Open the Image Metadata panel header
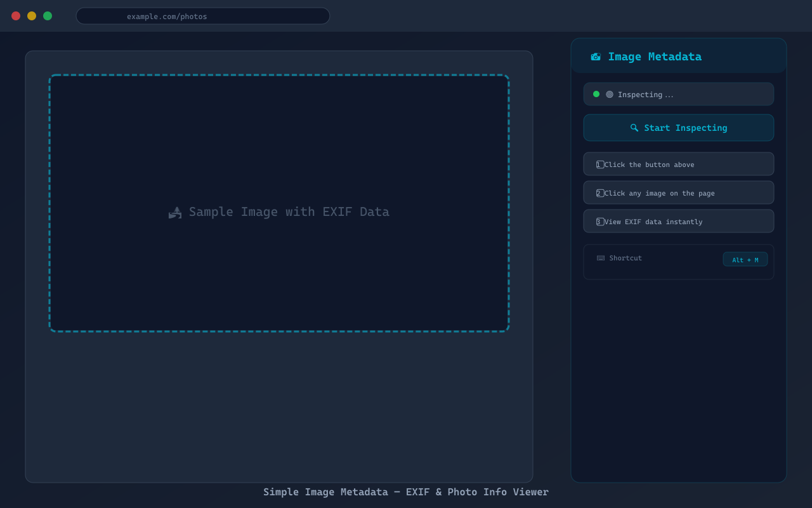 tap(678, 56)
